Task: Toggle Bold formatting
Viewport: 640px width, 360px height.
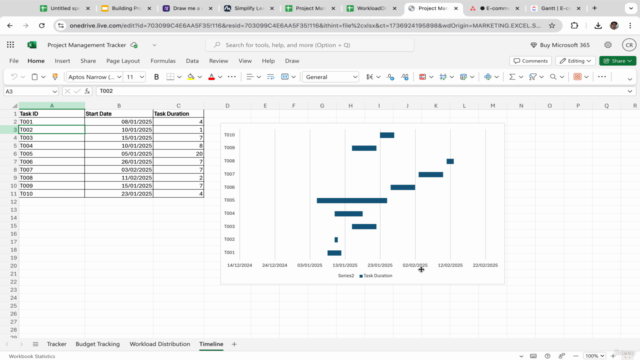Action: coord(156,77)
